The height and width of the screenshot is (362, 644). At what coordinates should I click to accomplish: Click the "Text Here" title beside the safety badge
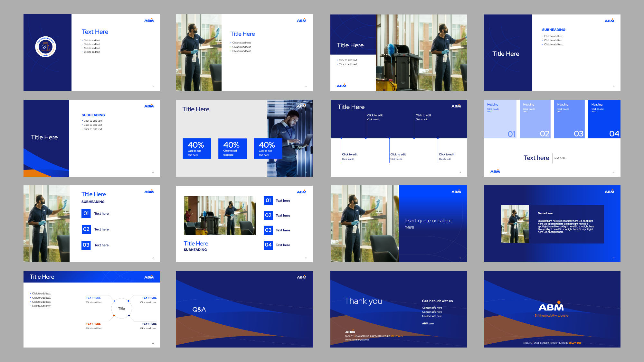click(x=95, y=32)
